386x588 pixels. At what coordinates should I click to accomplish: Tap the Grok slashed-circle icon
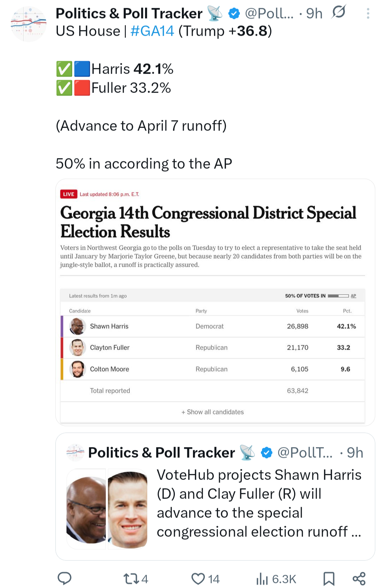tap(338, 13)
